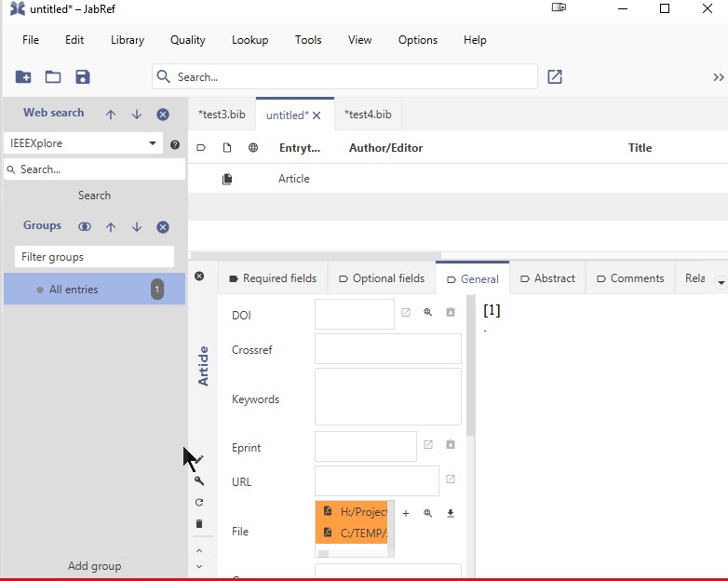728x581 pixels.
Task: Open the Quality menu
Action: tap(187, 40)
